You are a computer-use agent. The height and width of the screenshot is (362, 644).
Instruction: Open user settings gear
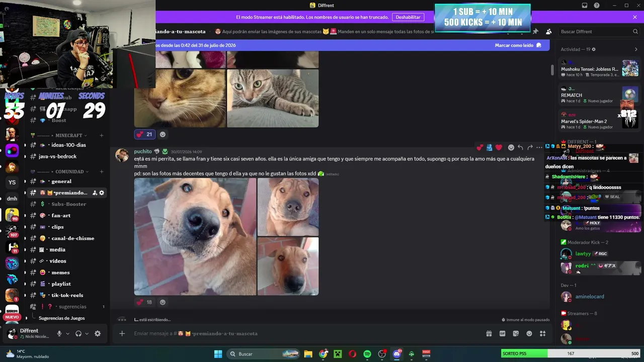[98, 333]
